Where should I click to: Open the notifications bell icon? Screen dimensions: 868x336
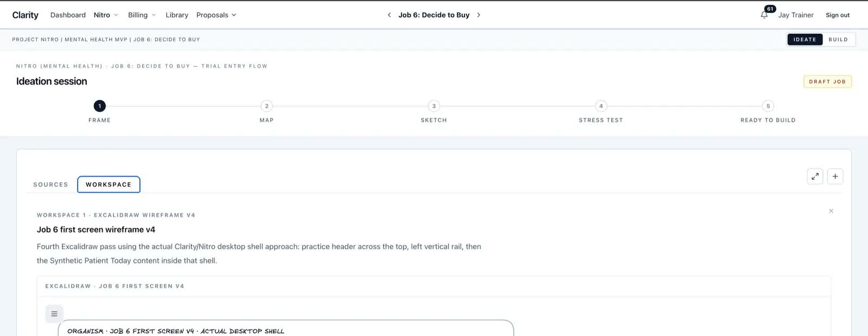[x=764, y=15]
